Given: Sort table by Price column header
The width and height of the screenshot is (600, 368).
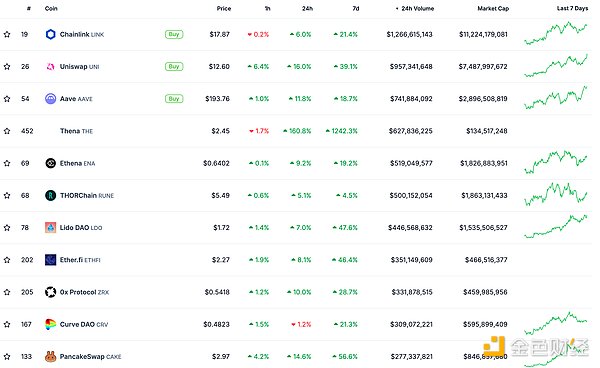Looking at the screenshot, I should [x=224, y=8].
